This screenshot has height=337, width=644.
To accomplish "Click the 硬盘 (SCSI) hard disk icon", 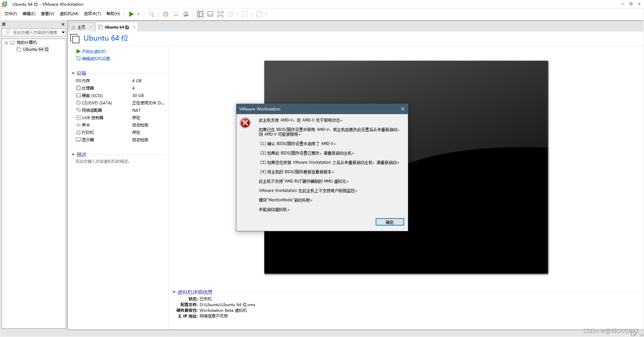I will tap(78, 95).
